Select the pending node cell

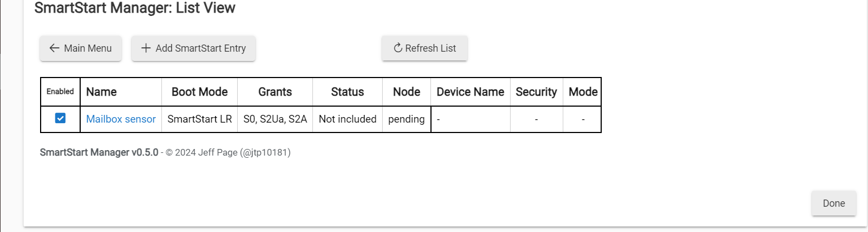click(406, 119)
